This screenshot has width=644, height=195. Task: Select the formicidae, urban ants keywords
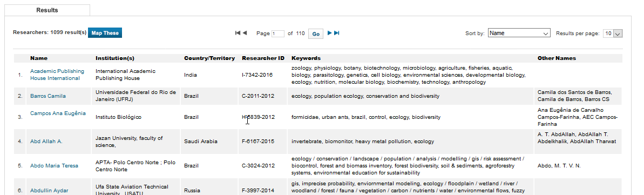tap(366, 117)
